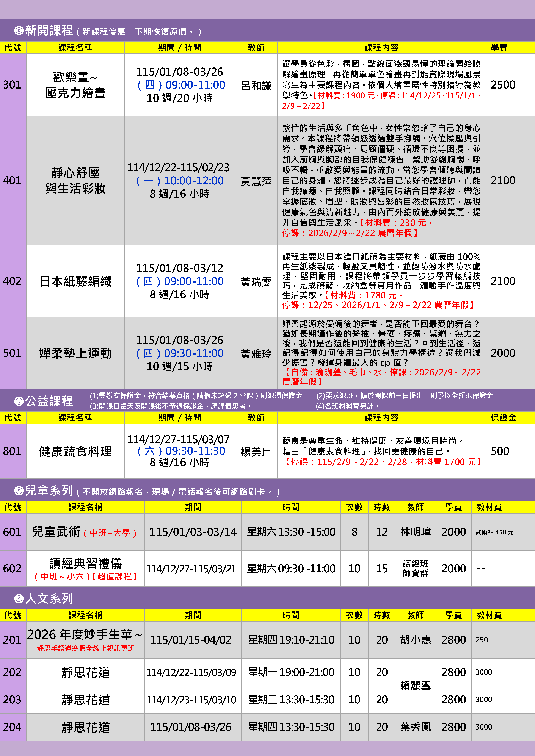Click blue time （六）09:30-11:30
535x756 pixels.
coord(181,451)
